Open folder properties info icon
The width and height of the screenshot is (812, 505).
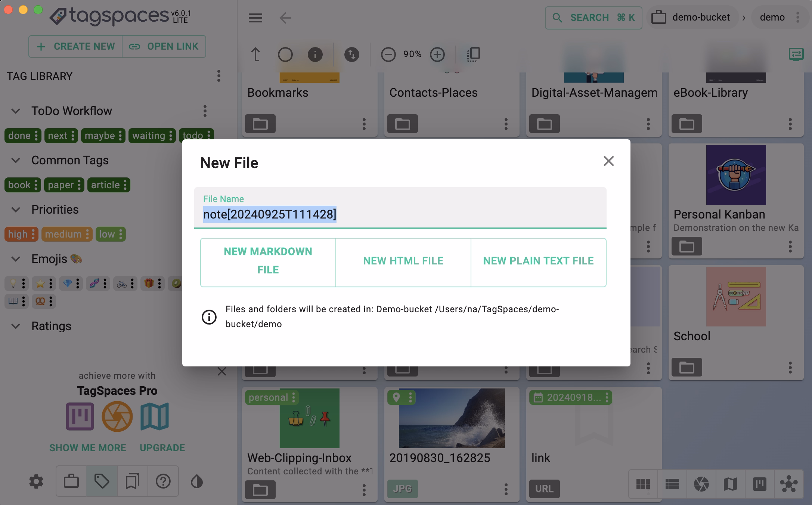pyautogui.click(x=315, y=55)
